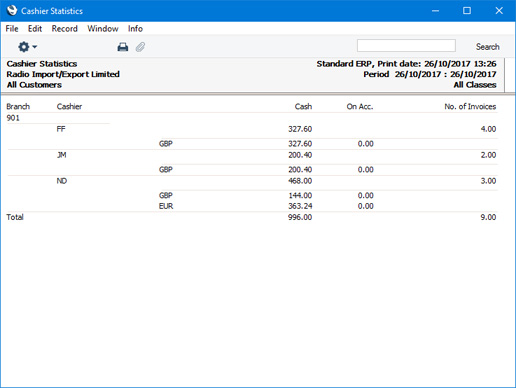Click the paperclip attachments icon
Screen dimensions: 516x388
click(x=140, y=47)
